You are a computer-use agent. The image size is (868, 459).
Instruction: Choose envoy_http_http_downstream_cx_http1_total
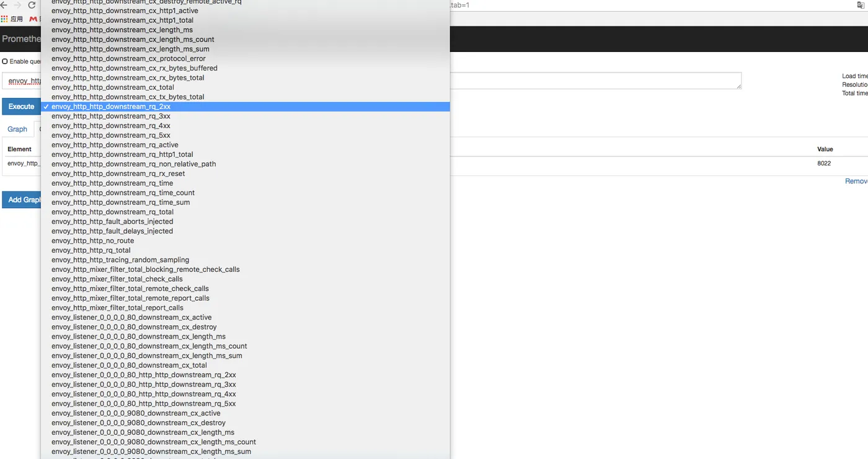(x=246, y=20)
